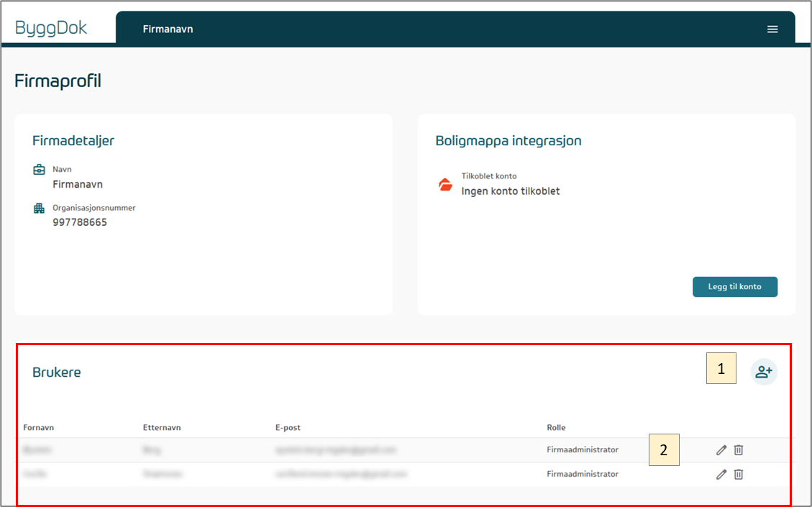Click the second row's Firmaadministrator role

(x=582, y=474)
